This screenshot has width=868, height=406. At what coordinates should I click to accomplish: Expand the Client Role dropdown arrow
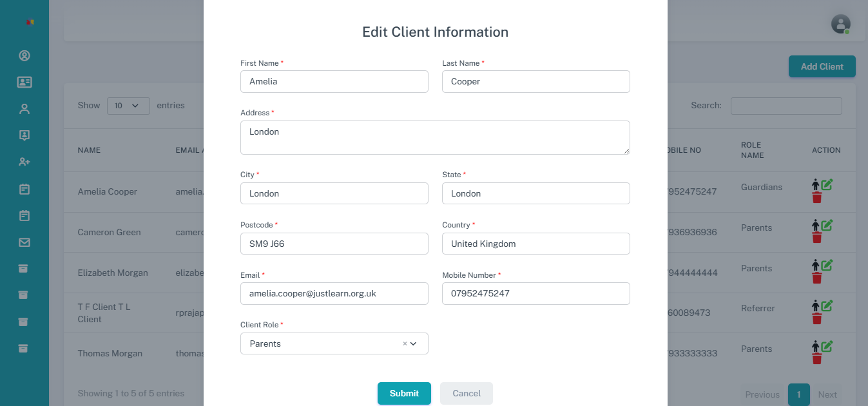pyautogui.click(x=414, y=343)
